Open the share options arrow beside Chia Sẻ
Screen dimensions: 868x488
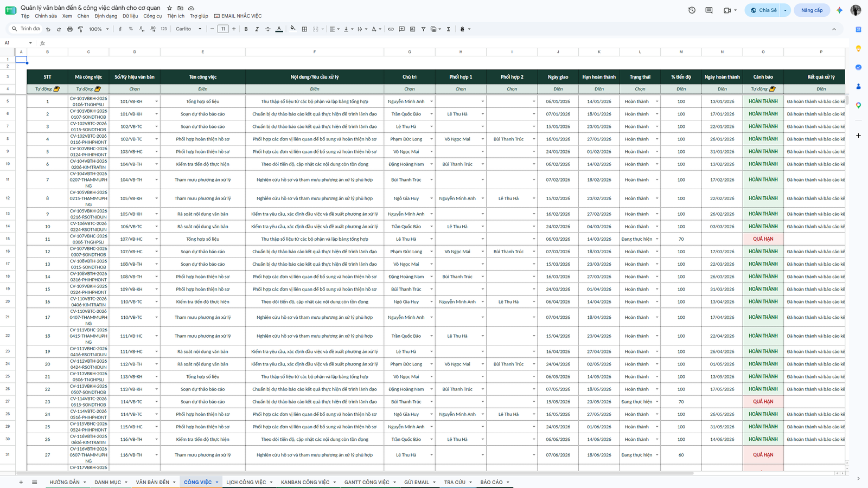tap(785, 10)
